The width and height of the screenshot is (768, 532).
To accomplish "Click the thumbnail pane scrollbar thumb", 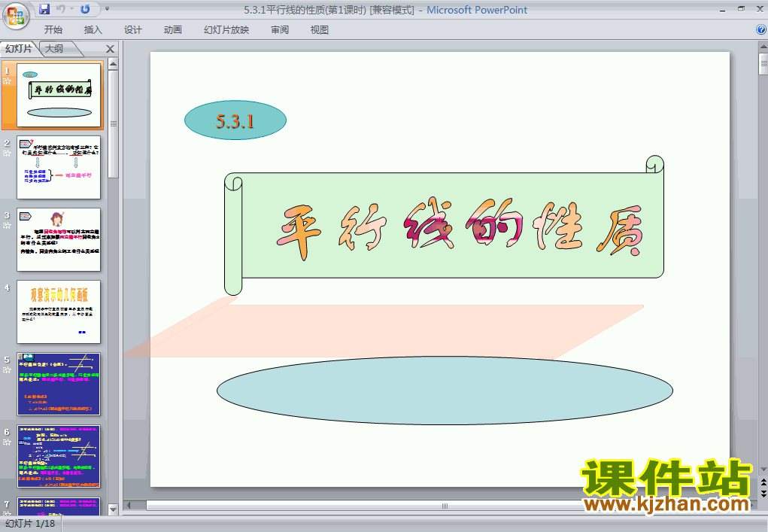I will [x=113, y=124].
